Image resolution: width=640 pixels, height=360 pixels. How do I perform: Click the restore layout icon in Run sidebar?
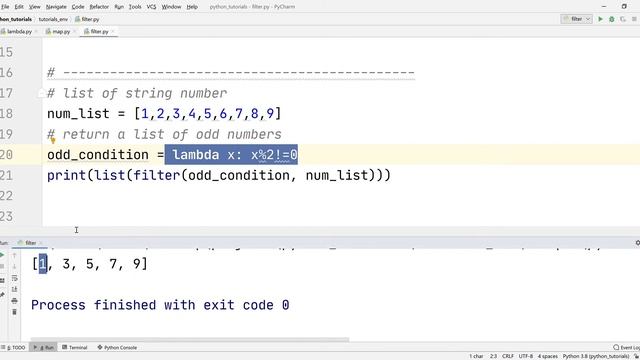2,280
